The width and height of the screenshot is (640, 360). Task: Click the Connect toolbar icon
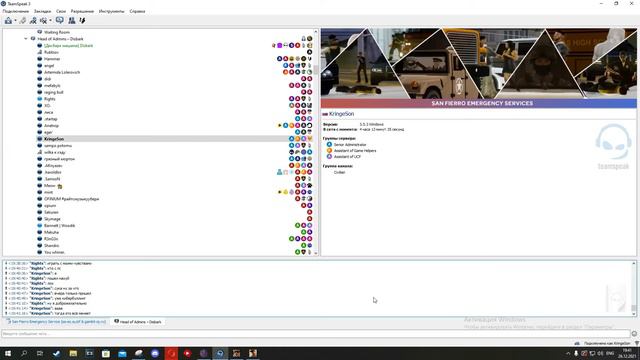[8, 20]
